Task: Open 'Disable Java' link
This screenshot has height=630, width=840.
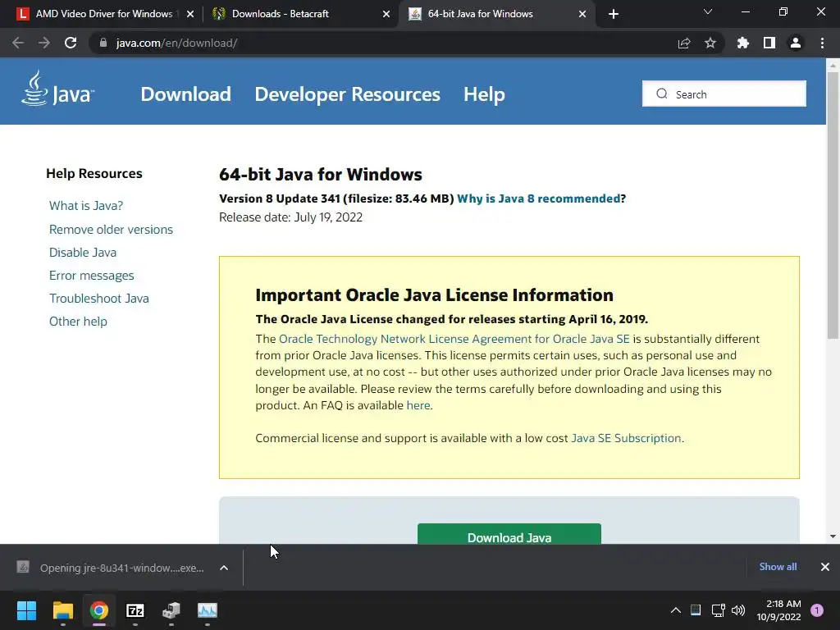Action: coord(83,253)
